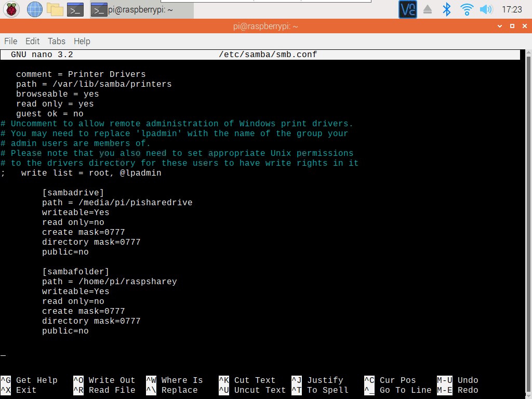Open the volume control in the tray

(x=486, y=9)
